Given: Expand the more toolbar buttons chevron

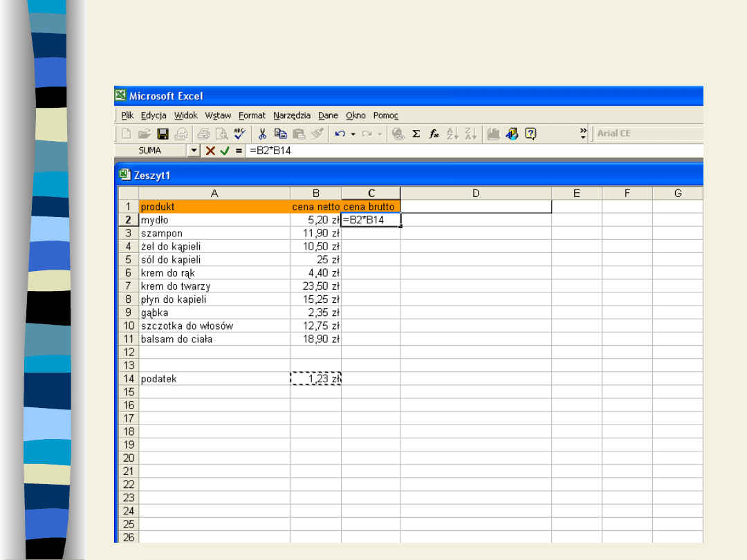Looking at the screenshot, I should coord(583,133).
